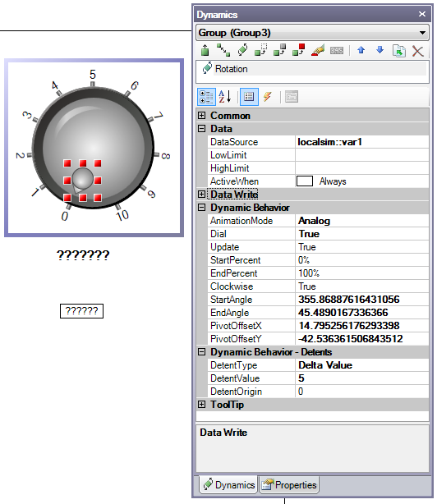Viewport: 437px width, 504px height.
Task: Close the Dynamics panel
Action: click(x=422, y=14)
